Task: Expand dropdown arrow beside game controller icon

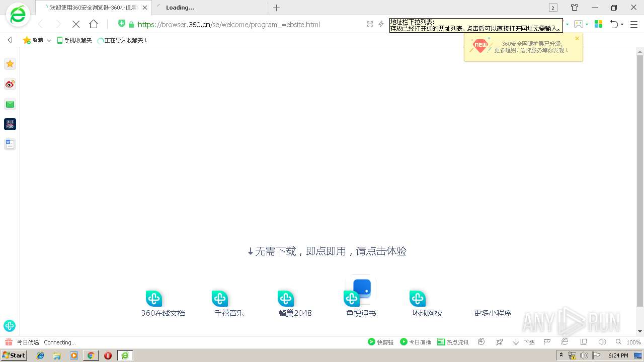Action: coord(587,24)
